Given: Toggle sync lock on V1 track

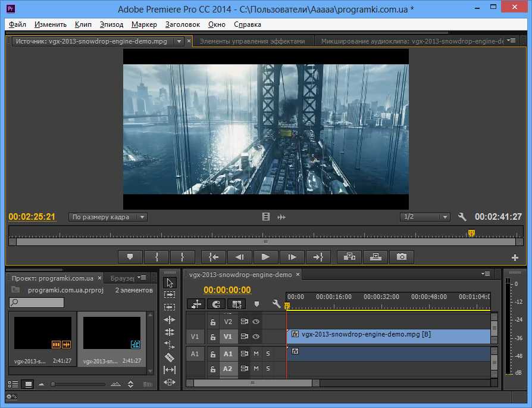Looking at the screenshot, I should click(245, 337).
